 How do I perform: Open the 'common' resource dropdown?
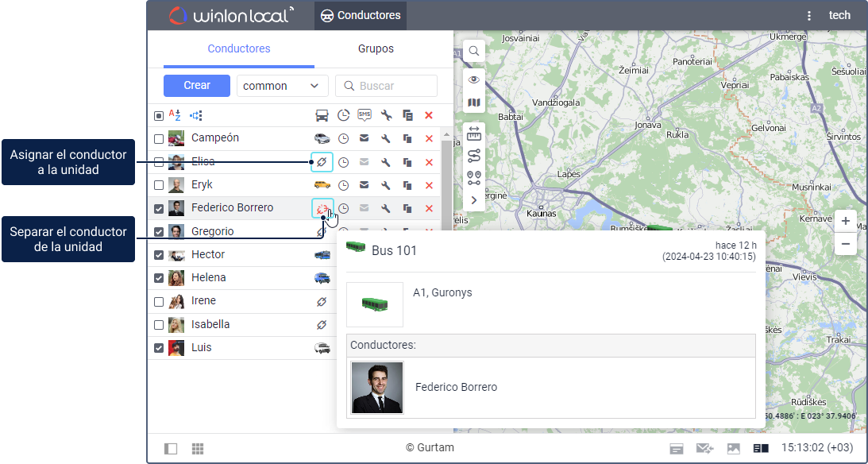[x=283, y=86]
